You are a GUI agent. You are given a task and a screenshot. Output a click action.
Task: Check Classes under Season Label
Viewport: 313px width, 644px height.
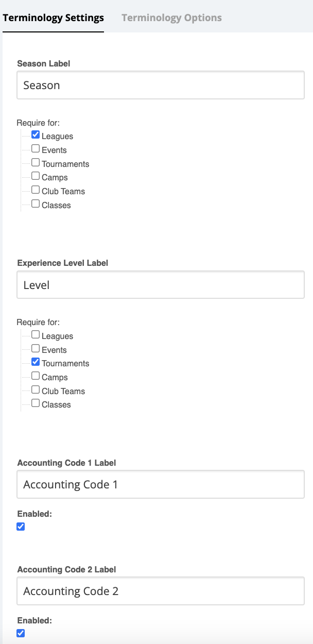36,204
